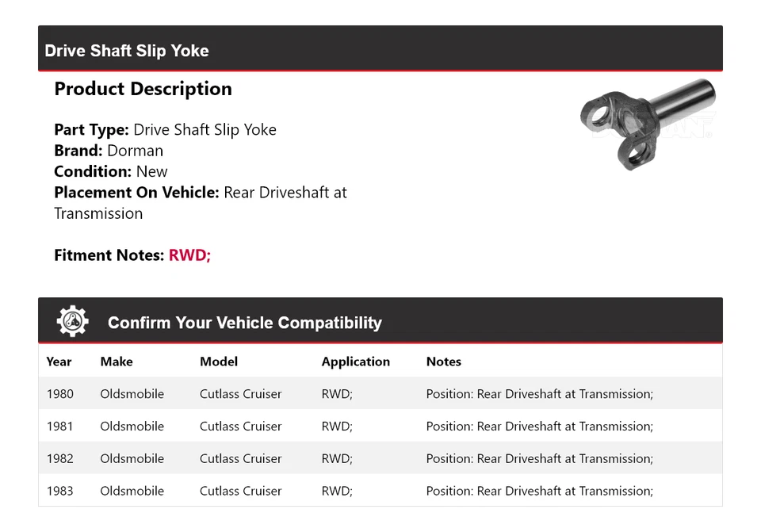Screen dimensions: 761x532
Task: Click the Notes cell in the 1982 row
Action: coord(539,459)
